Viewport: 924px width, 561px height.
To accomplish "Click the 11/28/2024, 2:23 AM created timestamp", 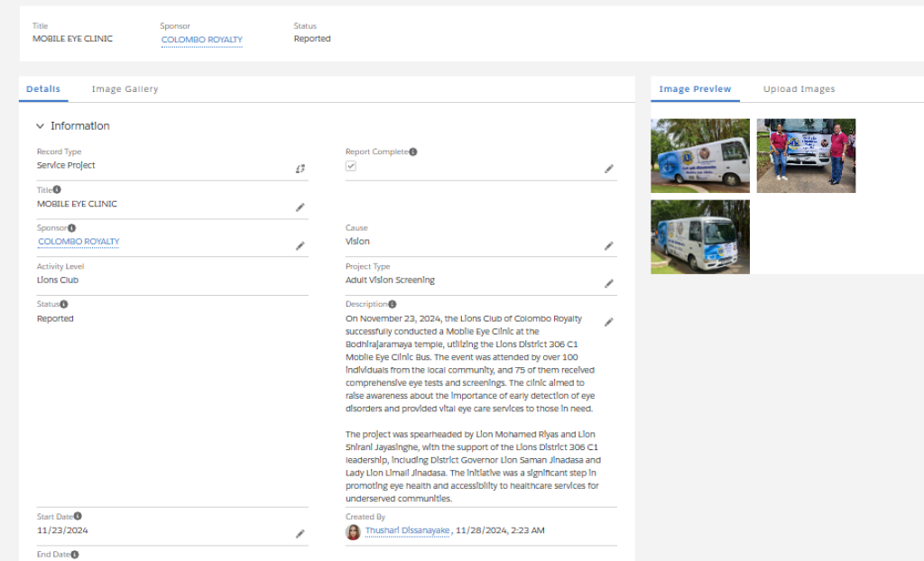I will (500, 530).
